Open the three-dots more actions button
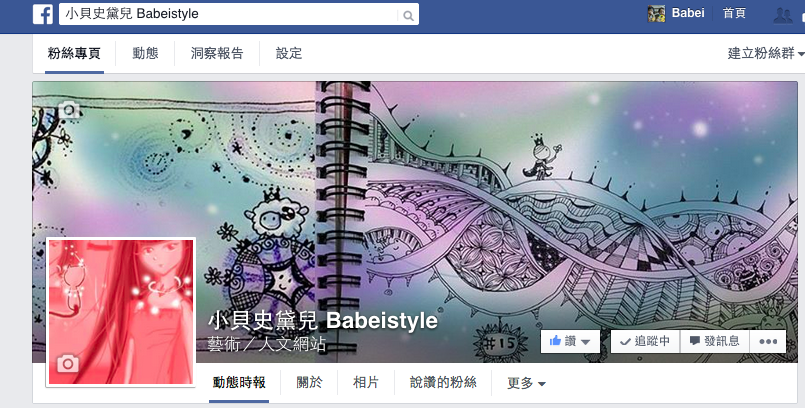 pos(768,341)
